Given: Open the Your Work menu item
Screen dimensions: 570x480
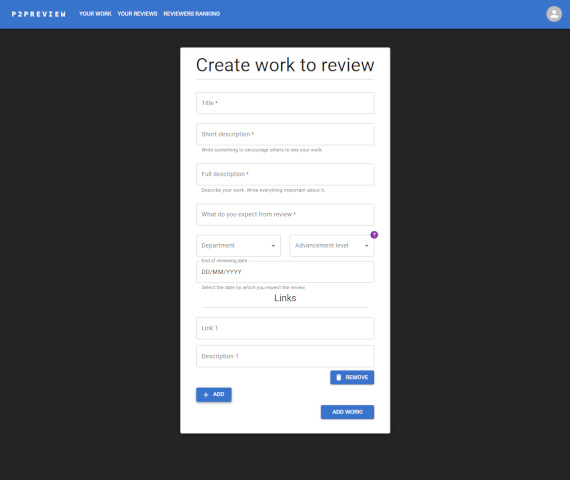Looking at the screenshot, I should [x=95, y=14].
